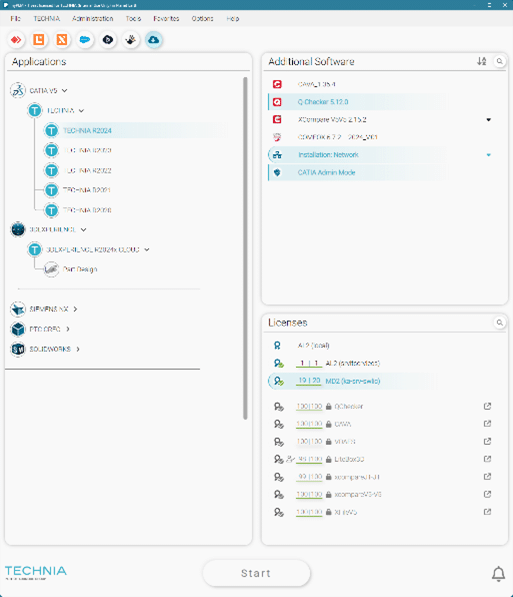Collapse 3DEXPERIENCE R2024x CLOUD chevron
Image resolution: width=513 pixels, height=597 pixels.
pos(147,250)
